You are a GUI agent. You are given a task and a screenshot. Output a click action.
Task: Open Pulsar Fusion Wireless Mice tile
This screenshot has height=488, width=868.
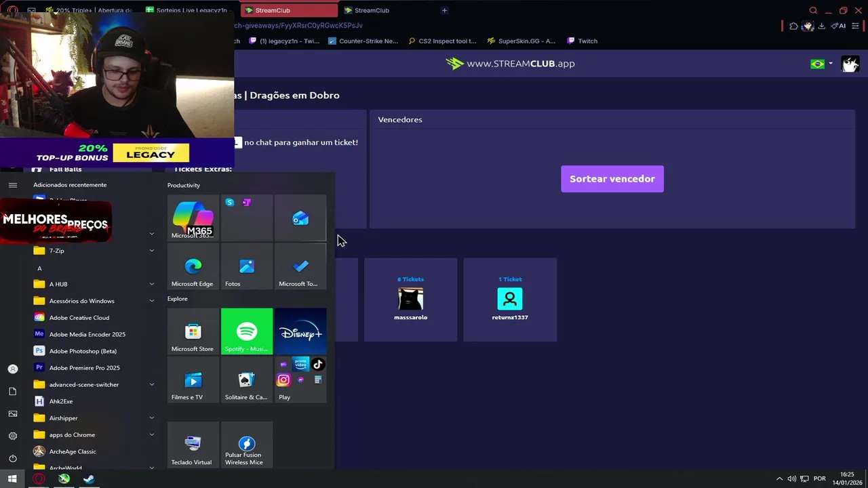[x=247, y=445]
